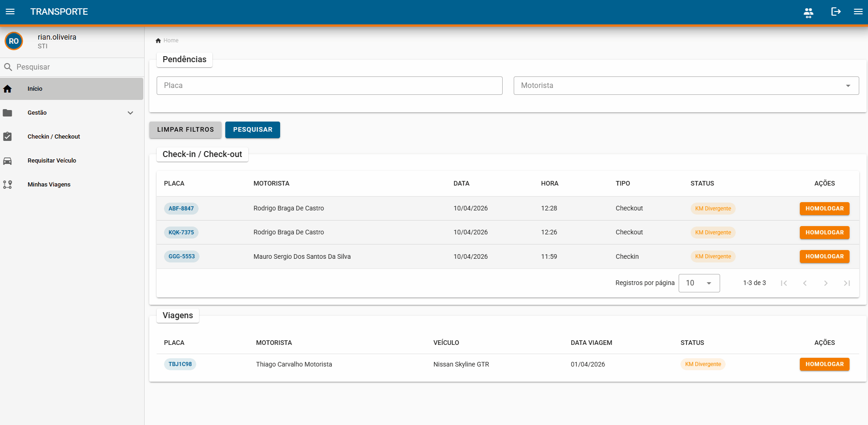Open the Registros por página dropdown
This screenshot has width=868, height=425.
[699, 283]
